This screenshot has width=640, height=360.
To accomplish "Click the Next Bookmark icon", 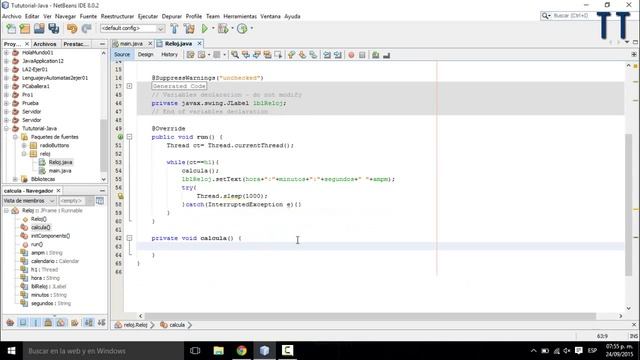I will [302, 55].
